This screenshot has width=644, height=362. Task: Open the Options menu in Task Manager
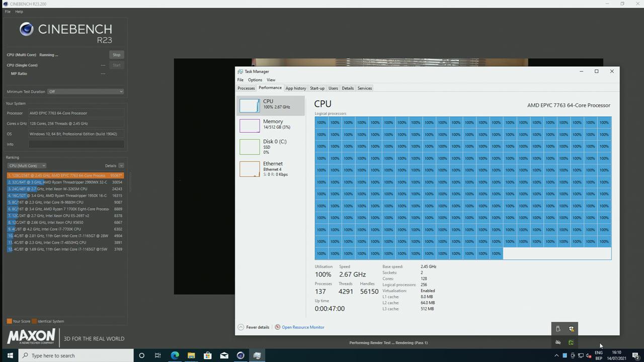tap(255, 79)
